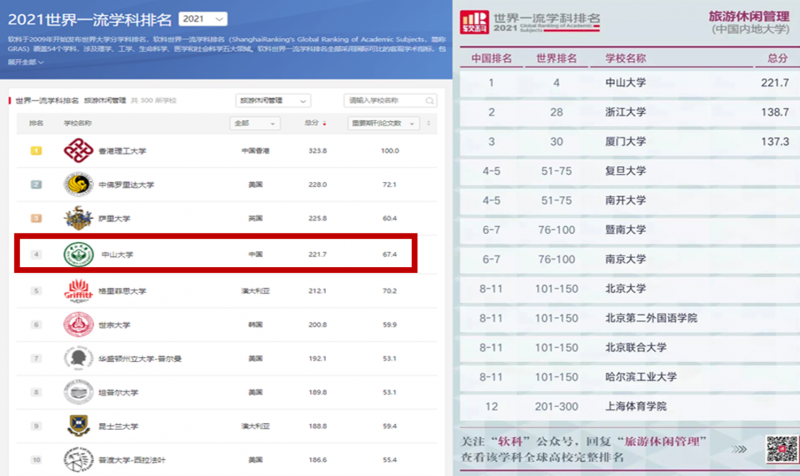Viewport: 800px width, 476px height.
Task: Click 南开大学 in the right ranking list
Action: tap(626, 201)
